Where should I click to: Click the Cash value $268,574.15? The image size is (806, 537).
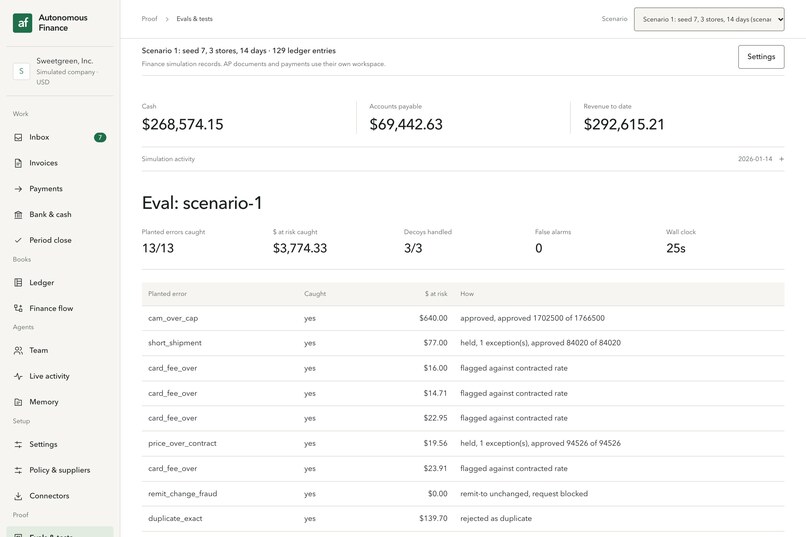pyautogui.click(x=182, y=124)
